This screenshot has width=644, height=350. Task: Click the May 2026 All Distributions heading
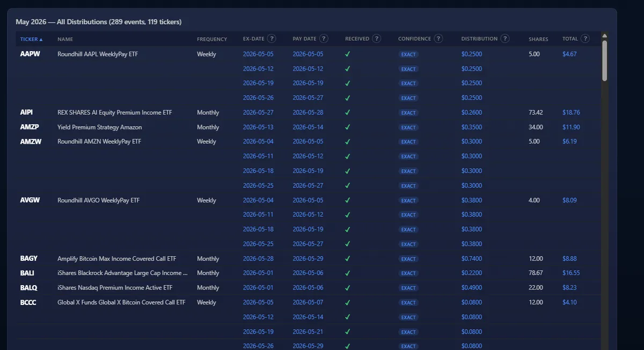(98, 22)
